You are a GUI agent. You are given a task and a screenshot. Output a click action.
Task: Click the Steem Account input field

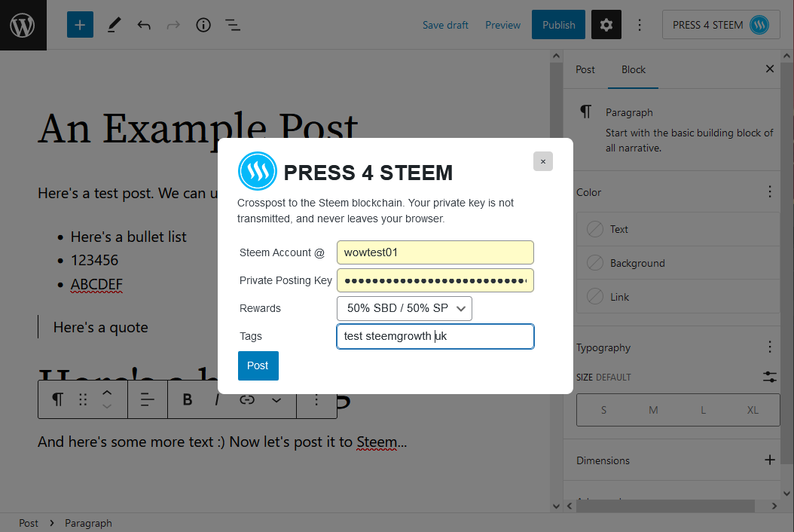[435, 252]
